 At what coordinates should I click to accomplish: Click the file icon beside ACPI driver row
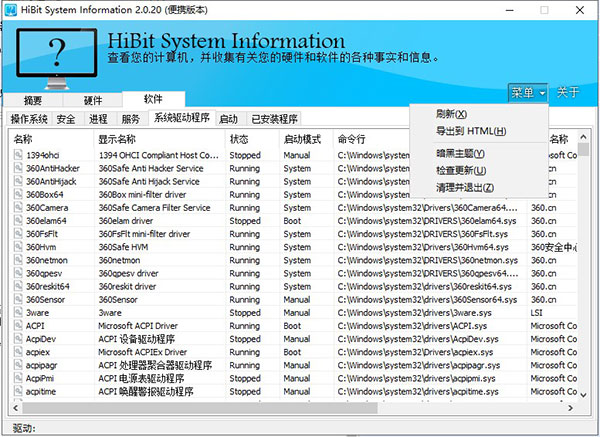pos(18,325)
